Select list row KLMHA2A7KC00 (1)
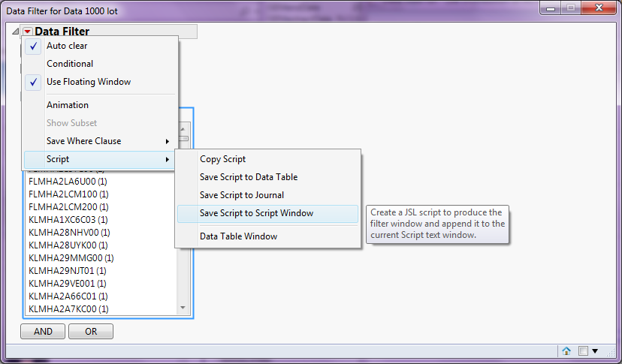 pyautogui.click(x=101, y=309)
